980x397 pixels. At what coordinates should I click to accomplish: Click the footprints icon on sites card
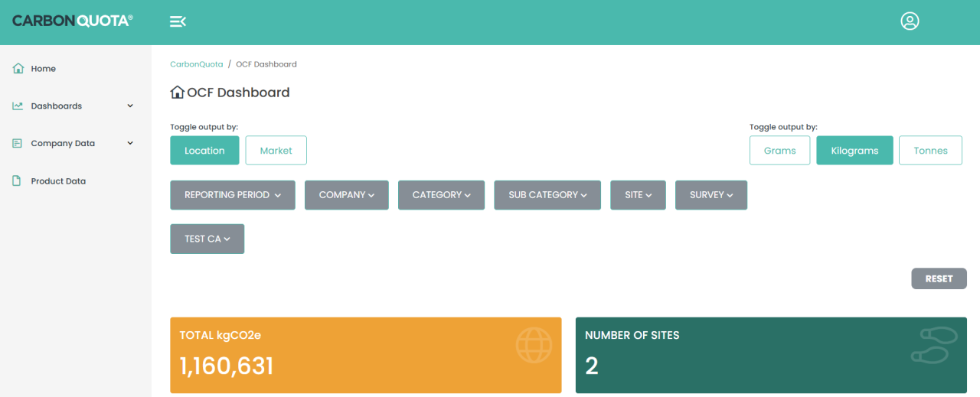(934, 345)
